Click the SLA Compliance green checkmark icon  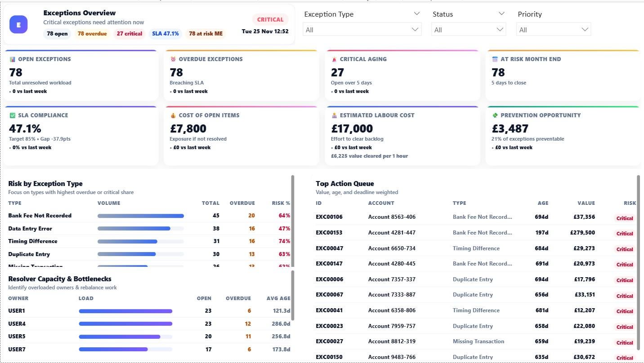point(13,115)
